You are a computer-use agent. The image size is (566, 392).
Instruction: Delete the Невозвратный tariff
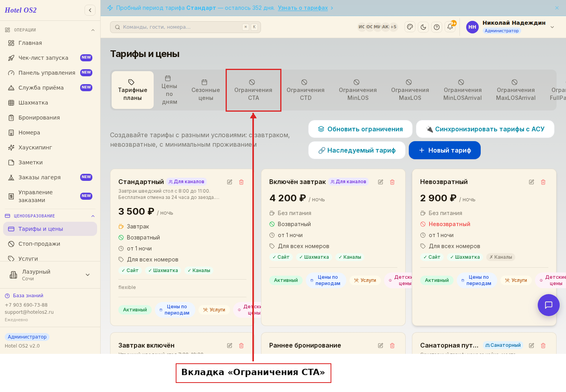tap(543, 182)
